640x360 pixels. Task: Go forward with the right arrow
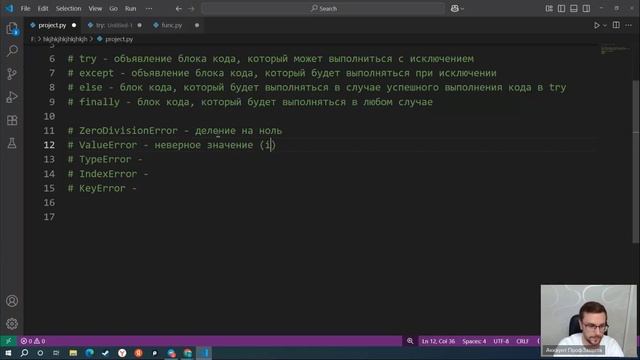pos(191,9)
